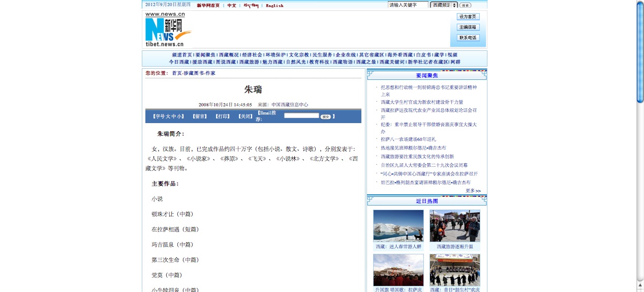Open the snowy lake photo thumbnail
644x292 pixels.
click(x=398, y=226)
